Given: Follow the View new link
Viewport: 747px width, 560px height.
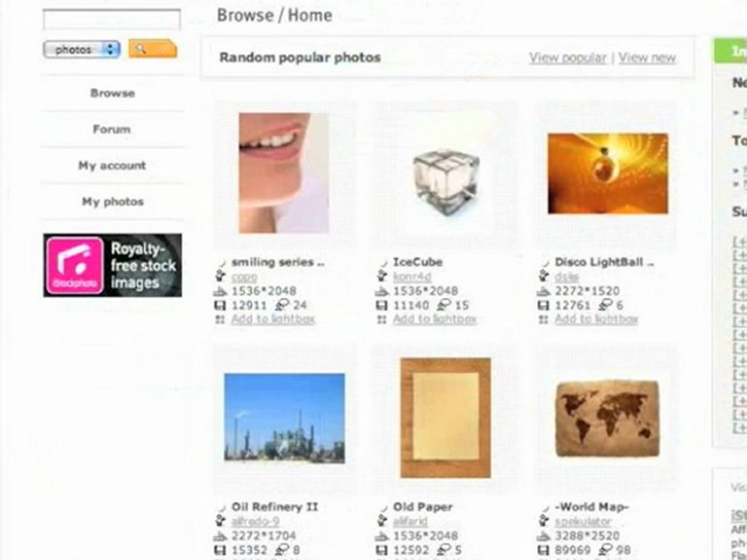Looking at the screenshot, I should [647, 58].
